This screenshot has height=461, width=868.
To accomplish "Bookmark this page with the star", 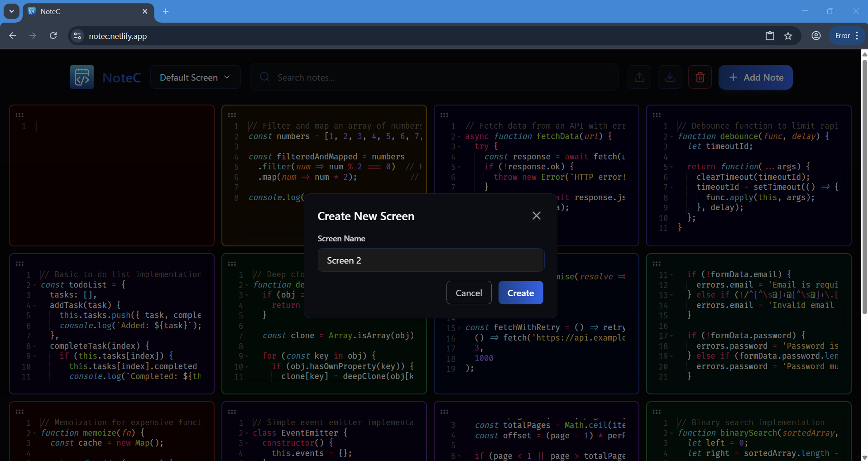I will coord(788,36).
